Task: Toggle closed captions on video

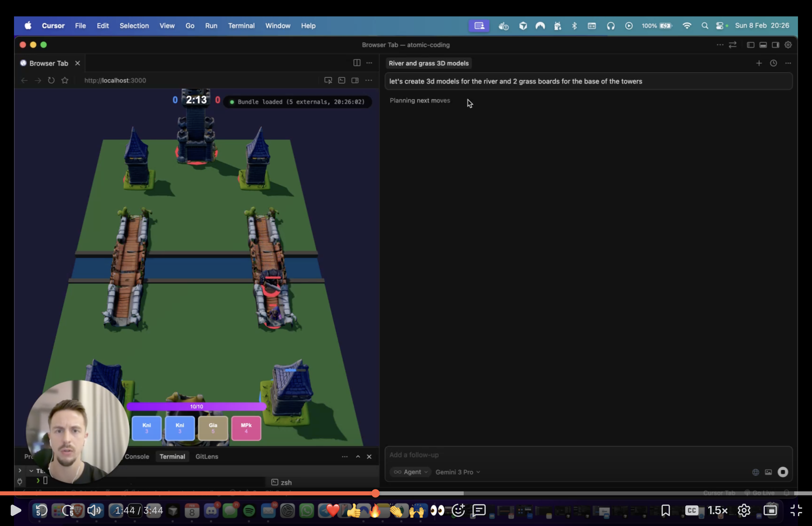Action: (692, 510)
